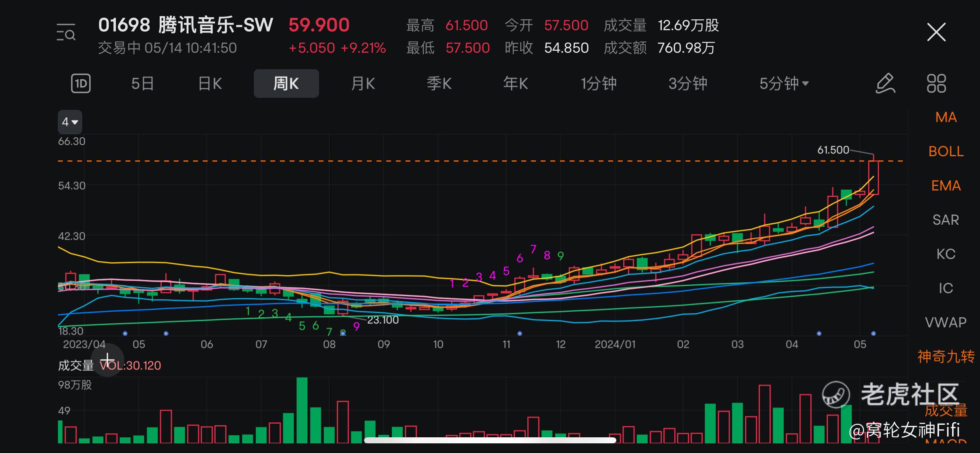
Task: Open the stock search list icon
Action: (x=66, y=32)
